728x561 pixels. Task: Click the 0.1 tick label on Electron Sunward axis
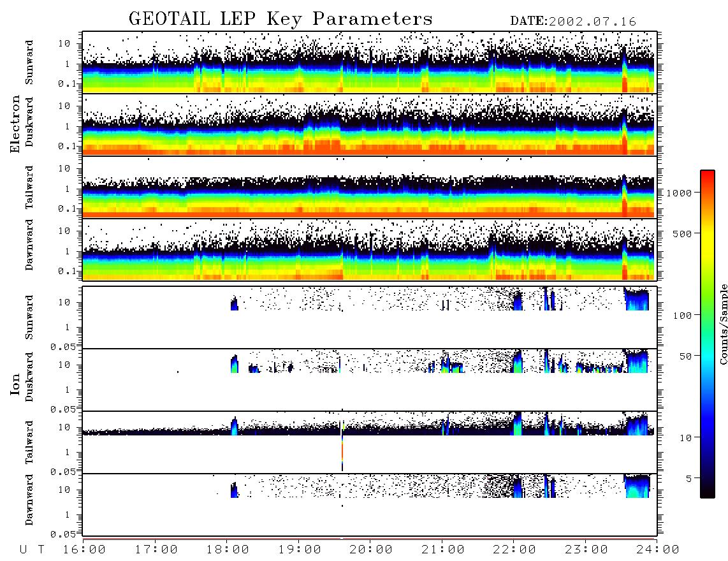67,84
